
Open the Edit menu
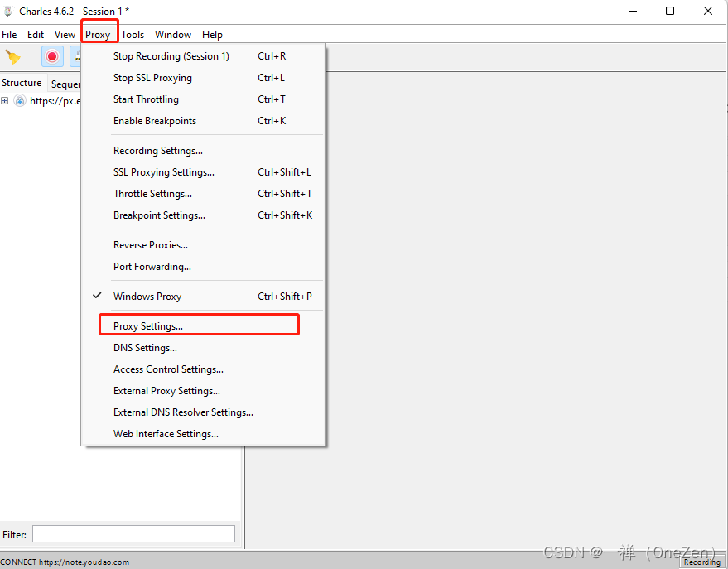pyautogui.click(x=36, y=35)
